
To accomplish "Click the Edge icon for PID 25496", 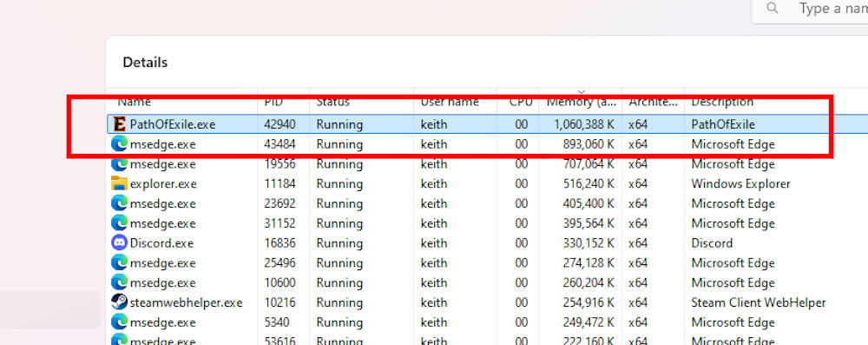I will pyautogui.click(x=119, y=263).
